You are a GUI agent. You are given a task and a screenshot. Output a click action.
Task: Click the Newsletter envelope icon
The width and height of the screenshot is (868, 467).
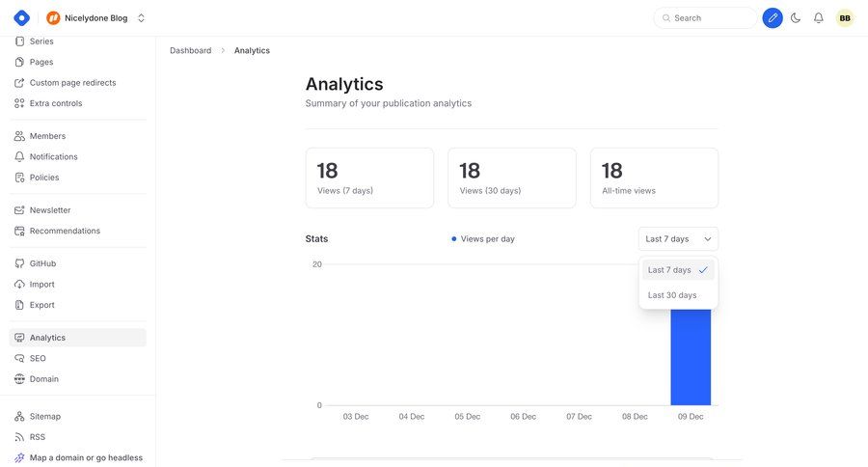tap(19, 210)
